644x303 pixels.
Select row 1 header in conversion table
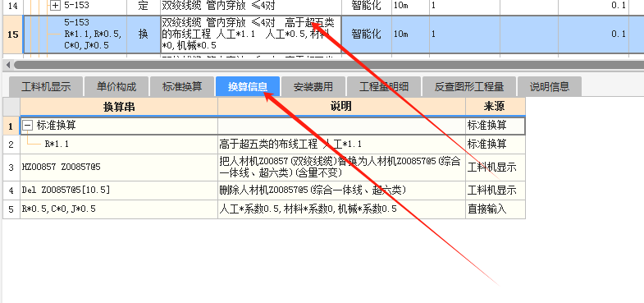pyautogui.click(x=11, y=126)
